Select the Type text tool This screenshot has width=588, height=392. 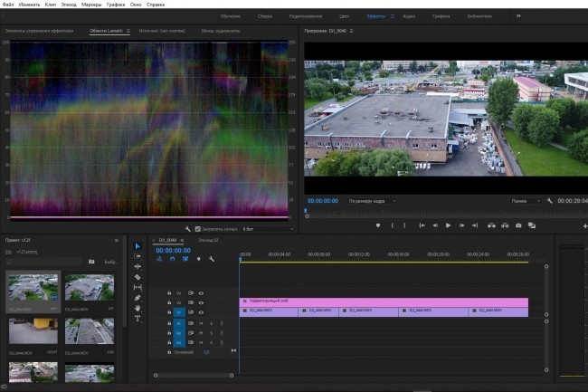point(138,319)
